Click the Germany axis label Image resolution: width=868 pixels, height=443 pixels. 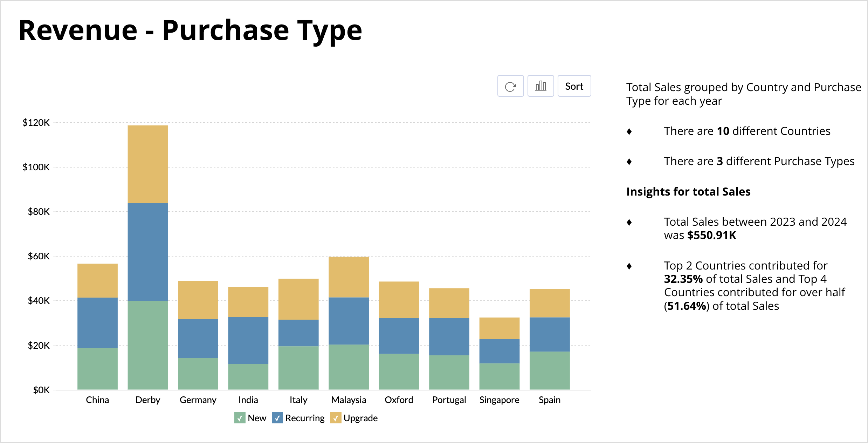point(198,400)
